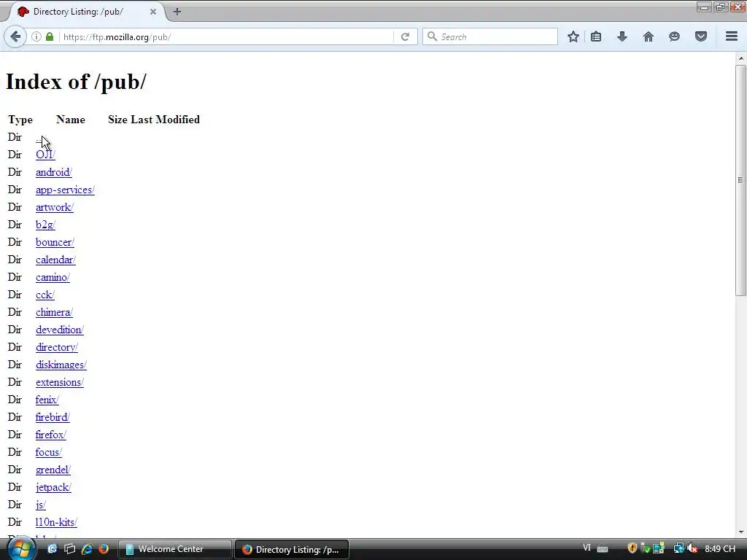Open the chimera/ directory link
This screenshot has height=560, width=747.
click(x=54, y=312)
